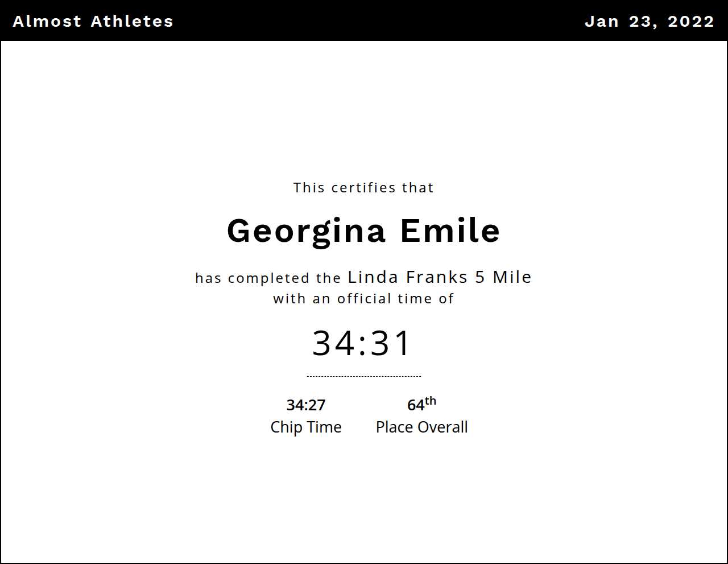This screenshot has height=564, width=728.
Task: Click the Linda Franks race name
Action: (408, 277)
